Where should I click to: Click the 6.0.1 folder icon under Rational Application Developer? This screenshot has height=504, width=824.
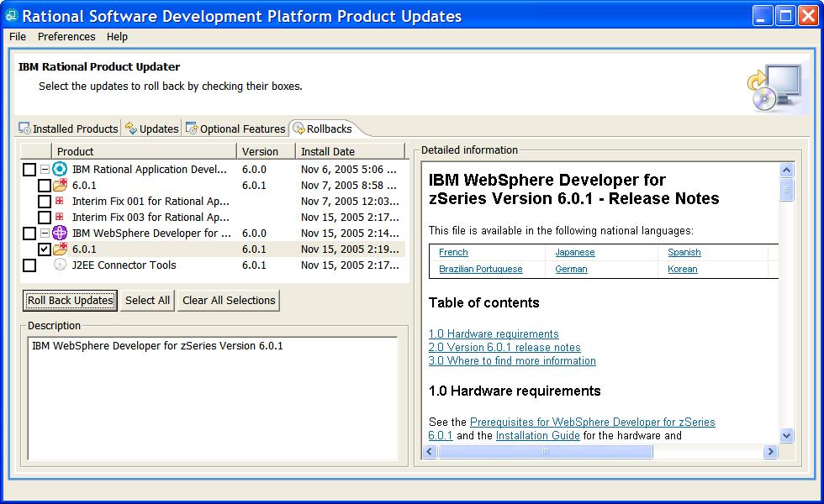[x=60, y=185]
